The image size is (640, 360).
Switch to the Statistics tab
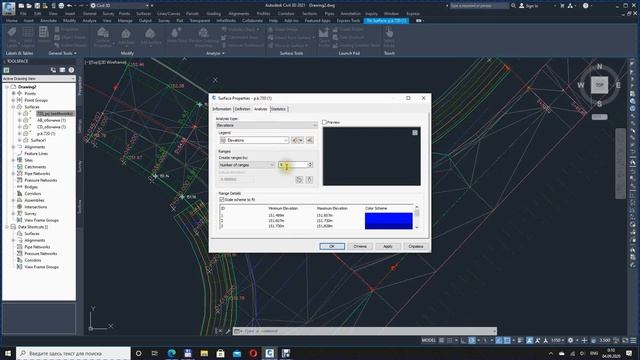point(279,109)
